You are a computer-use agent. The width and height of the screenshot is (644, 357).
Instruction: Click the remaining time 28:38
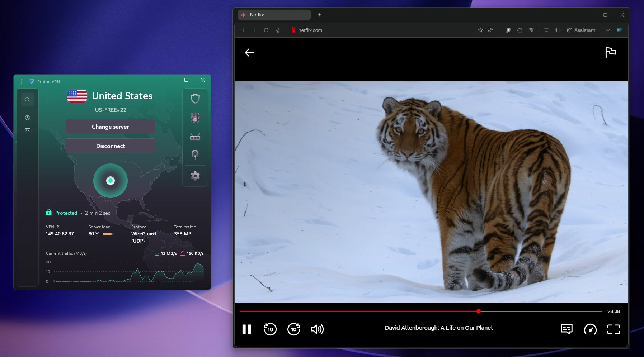(x=614, y=311)
